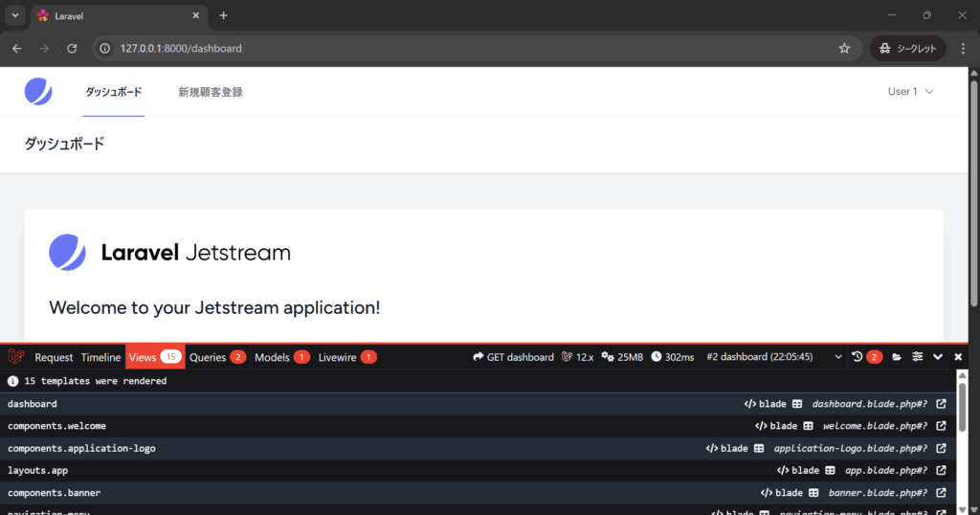Open the ダッシュボード navigation tab

[x=113, y=92]
